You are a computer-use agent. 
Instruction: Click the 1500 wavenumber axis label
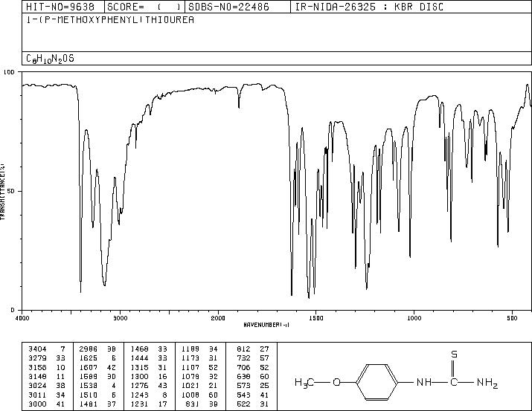(316, 318)
